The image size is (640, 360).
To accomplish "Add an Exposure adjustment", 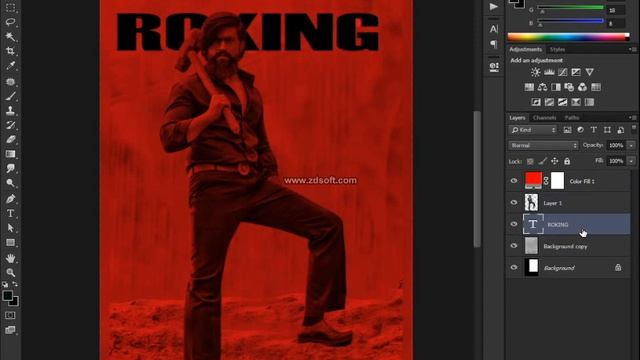I will [x=576, y=72].
